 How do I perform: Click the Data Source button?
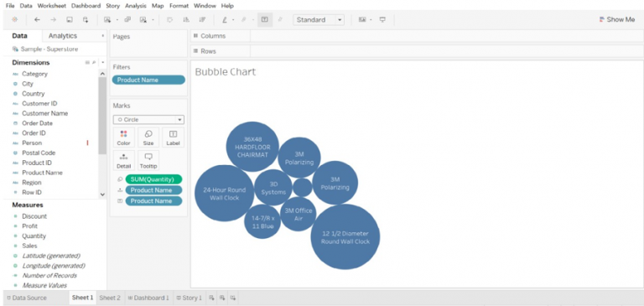[x=27, y=298]
